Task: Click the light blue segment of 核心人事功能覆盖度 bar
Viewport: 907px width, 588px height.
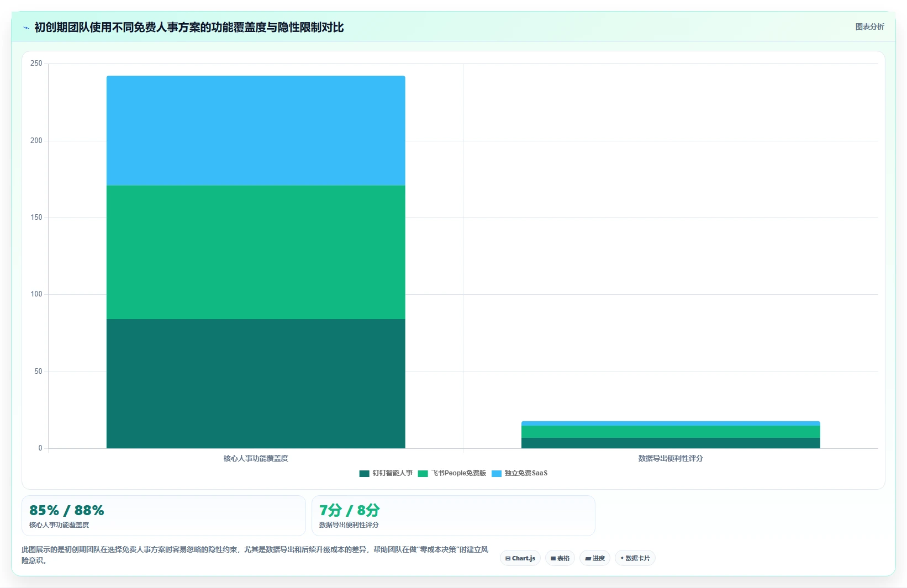Action: [256, 130]
